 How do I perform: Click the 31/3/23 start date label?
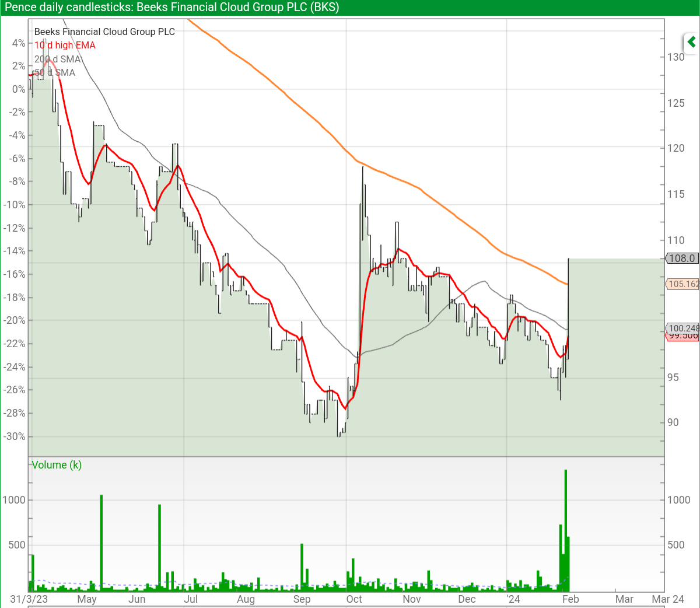coord(29,599)
